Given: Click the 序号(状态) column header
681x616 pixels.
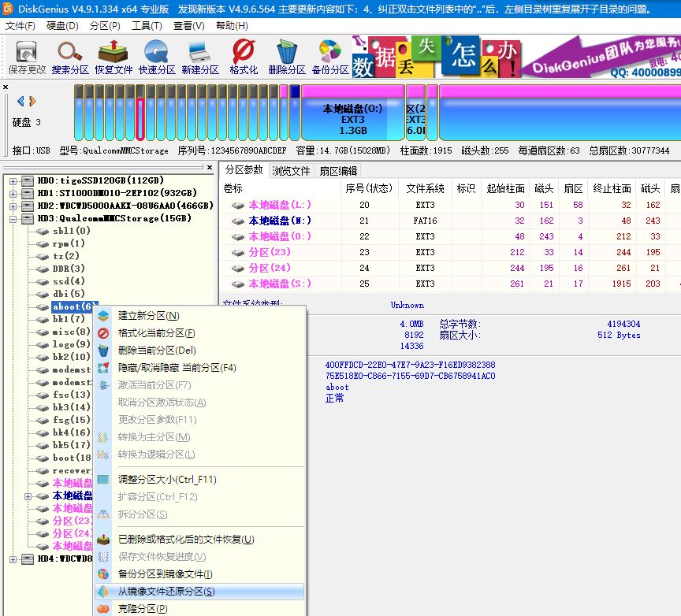Looking at the screenshot, I should (x=369, y=188).
